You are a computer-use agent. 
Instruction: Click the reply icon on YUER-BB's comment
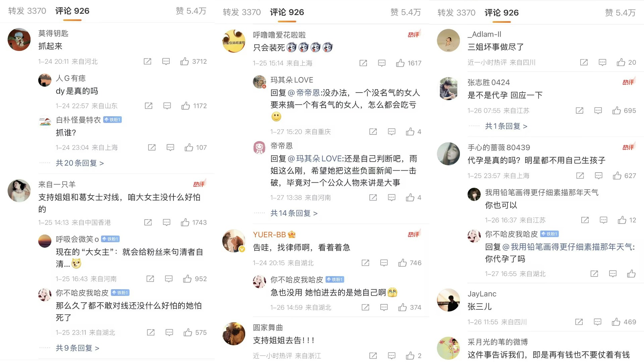click(384, 263)
